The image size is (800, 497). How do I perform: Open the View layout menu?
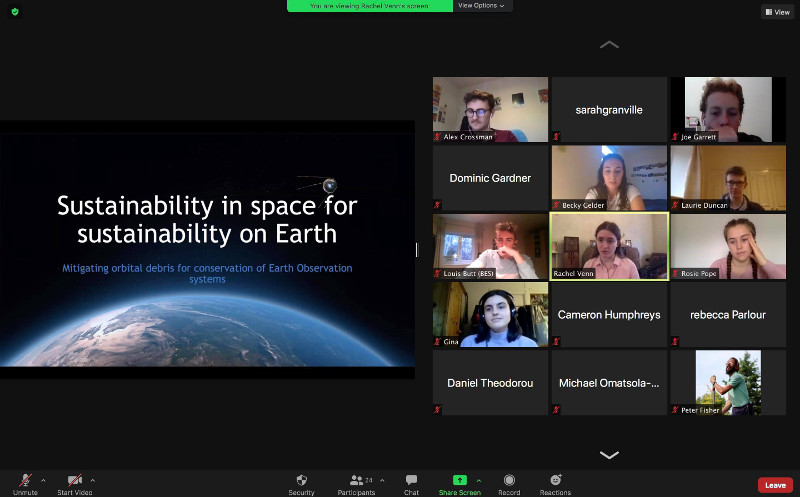[x=776, y=12]
